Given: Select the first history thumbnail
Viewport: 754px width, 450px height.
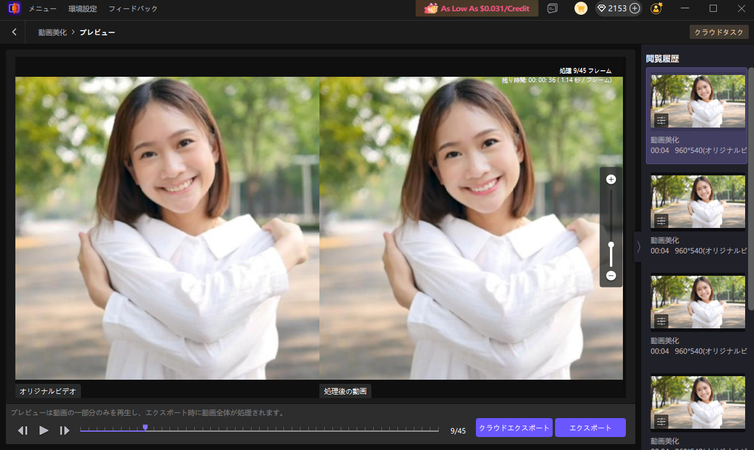Looking at the screenshot, I should tap(698, 101).
